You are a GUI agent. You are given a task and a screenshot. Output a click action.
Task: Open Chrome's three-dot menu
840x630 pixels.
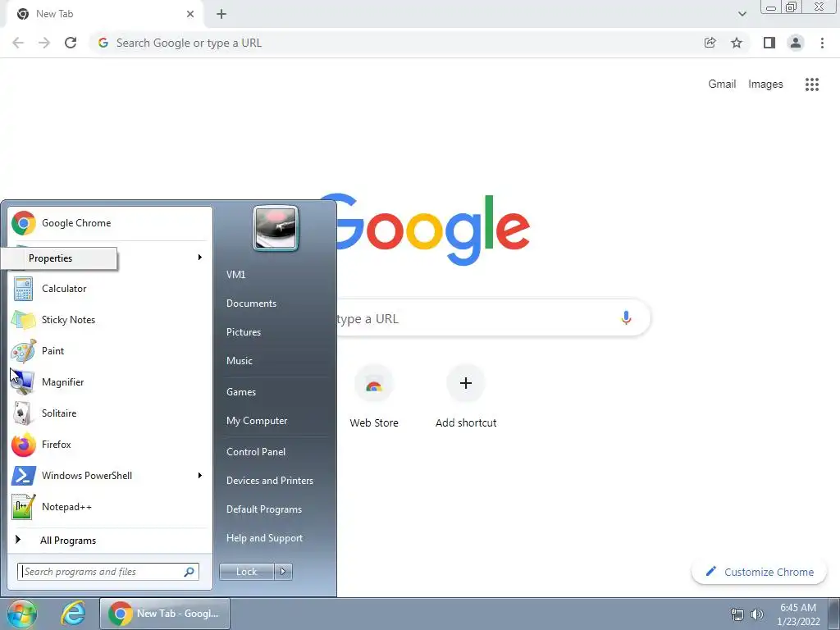pyautogui.click(x=822, y=43)
